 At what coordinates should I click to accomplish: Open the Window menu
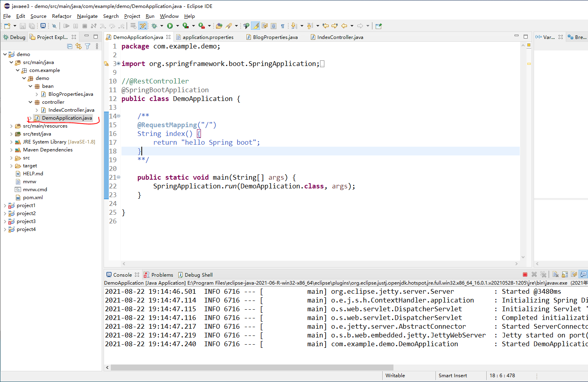(x=169, y=16)
